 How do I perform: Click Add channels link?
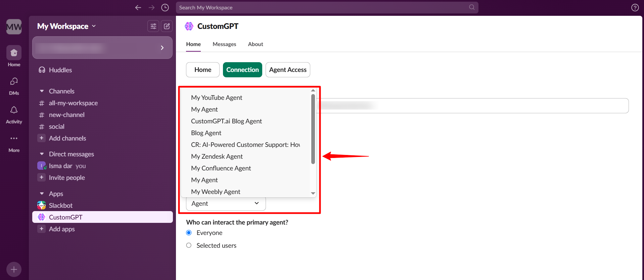coord(67,138)
